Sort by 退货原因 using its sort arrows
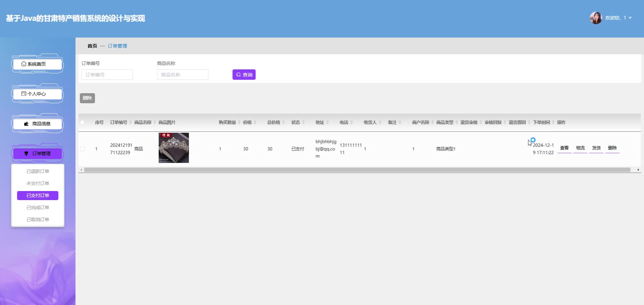This screenshot has width=644, height=305. [529, 122]
